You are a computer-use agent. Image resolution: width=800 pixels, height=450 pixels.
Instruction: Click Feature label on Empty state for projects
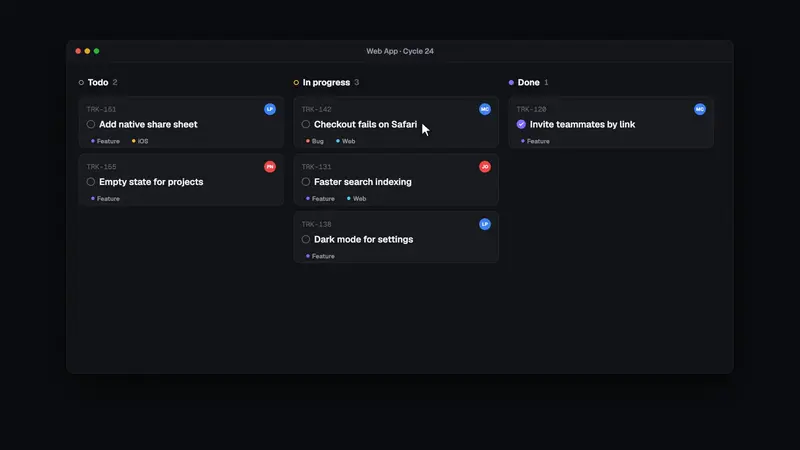[105, 199]
